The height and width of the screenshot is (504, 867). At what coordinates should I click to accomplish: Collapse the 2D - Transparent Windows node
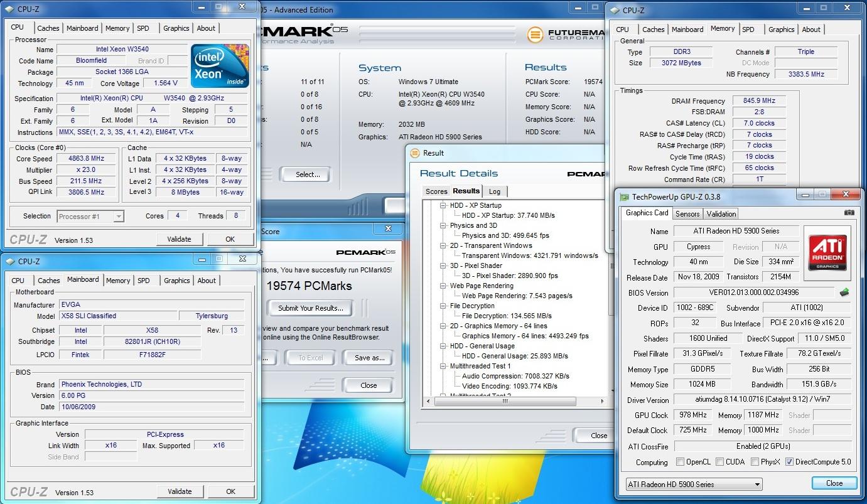[x=443, y=245]
